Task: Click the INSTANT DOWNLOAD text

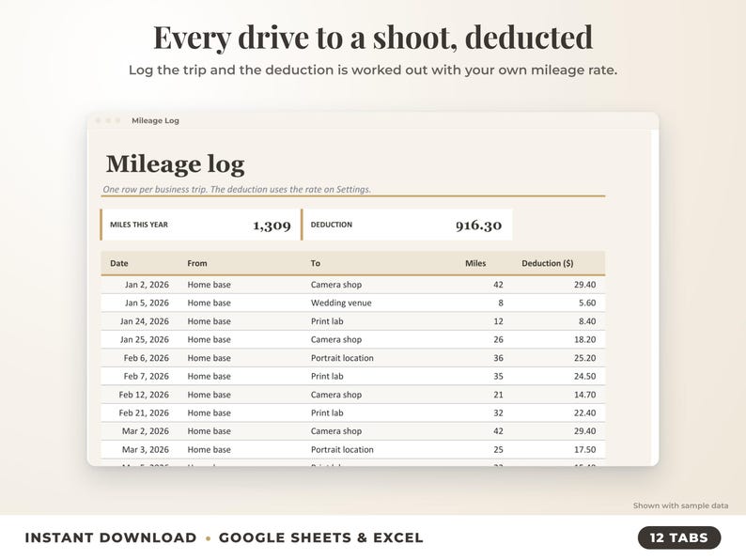Action: point(110,537)
